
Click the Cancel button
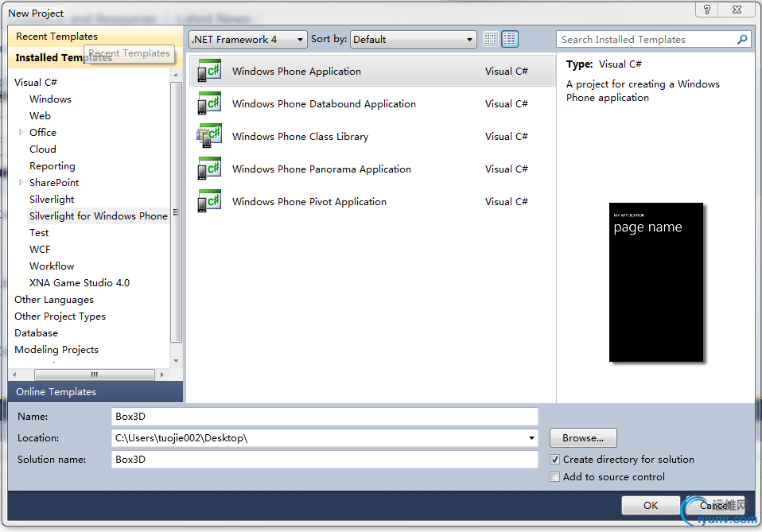pyautogui.click(x=717, y=505)
